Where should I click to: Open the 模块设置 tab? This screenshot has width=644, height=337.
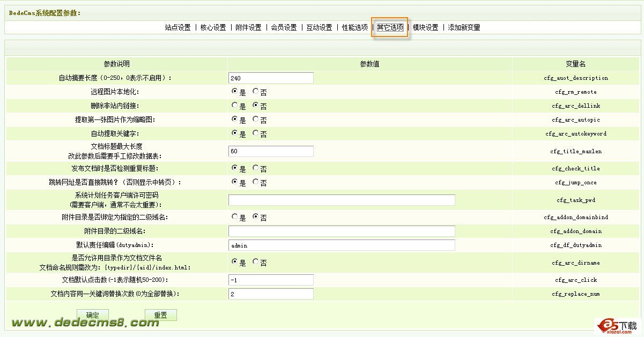coord(425,27)
